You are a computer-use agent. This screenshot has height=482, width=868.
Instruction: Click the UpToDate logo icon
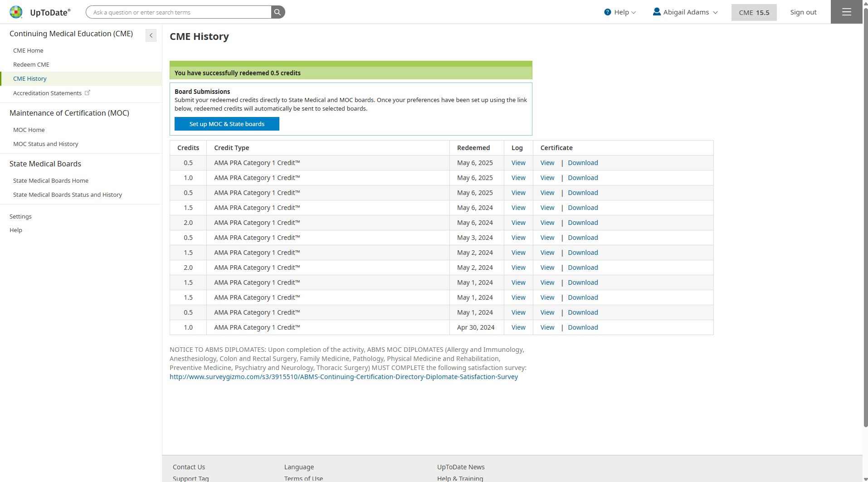point(16,12)
